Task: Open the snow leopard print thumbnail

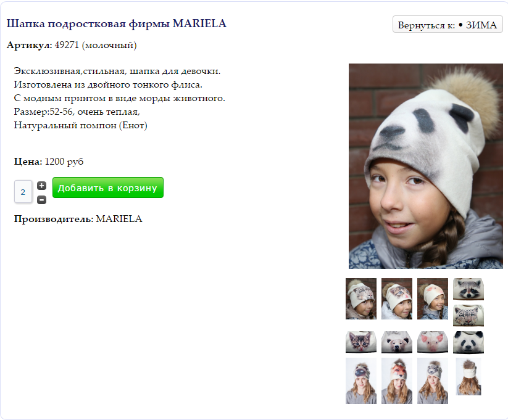Action: [x=468, y=315]
